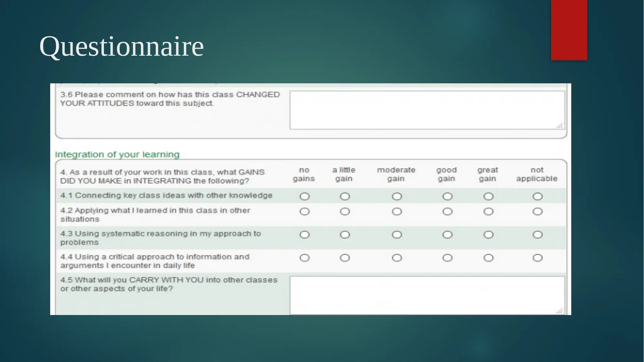
Task: Choose 'moderate gain' for question 4.1
Action: click(x=397, y=196)
